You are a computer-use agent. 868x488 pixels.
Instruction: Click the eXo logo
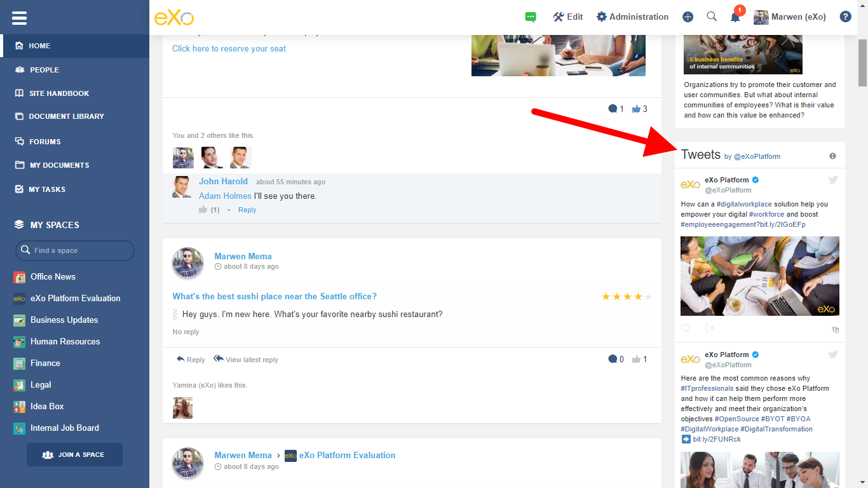click(174, 17)
